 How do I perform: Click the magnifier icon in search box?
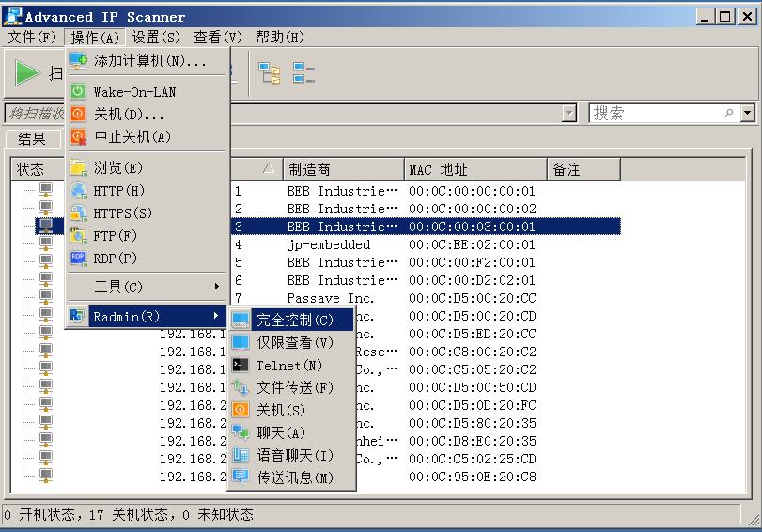(x=728, y=113)
